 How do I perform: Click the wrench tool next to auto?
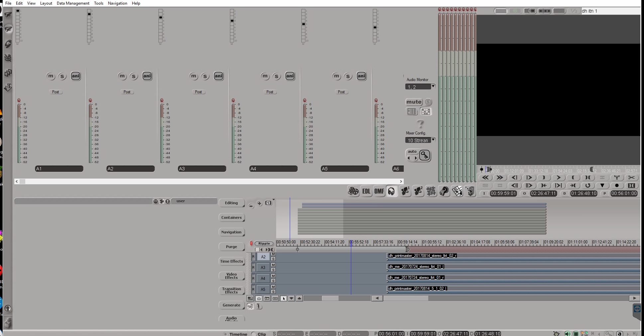425,155
